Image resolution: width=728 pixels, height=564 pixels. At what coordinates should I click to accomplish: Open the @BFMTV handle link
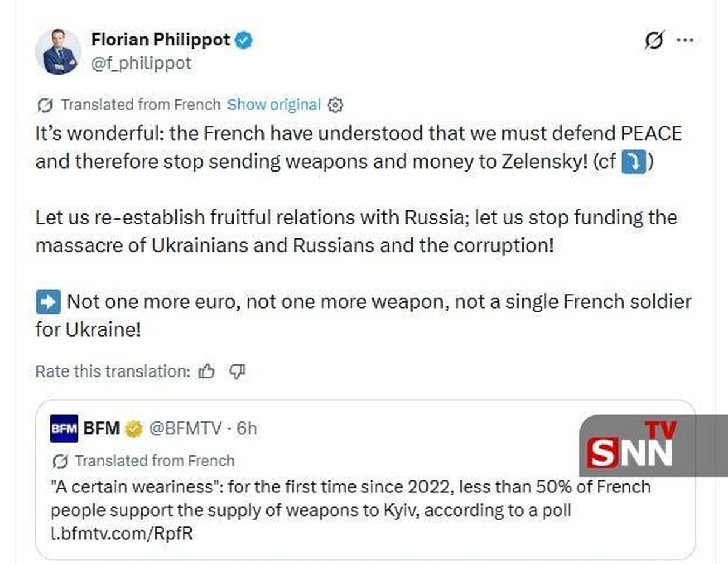pos(184,429)
